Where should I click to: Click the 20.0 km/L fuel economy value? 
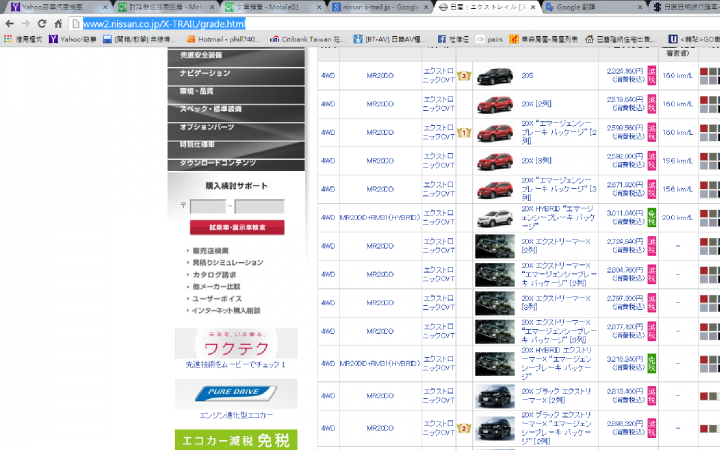pos(677,217)
